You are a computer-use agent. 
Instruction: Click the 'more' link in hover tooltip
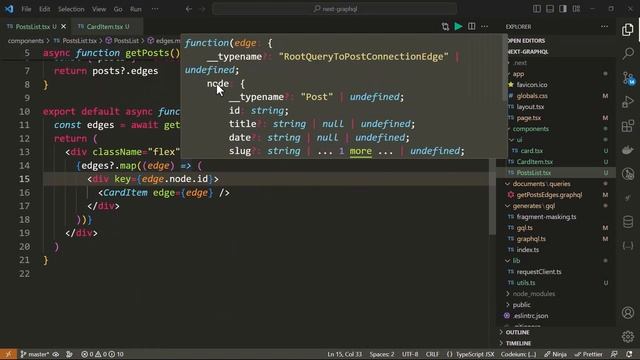coord(360,151)
